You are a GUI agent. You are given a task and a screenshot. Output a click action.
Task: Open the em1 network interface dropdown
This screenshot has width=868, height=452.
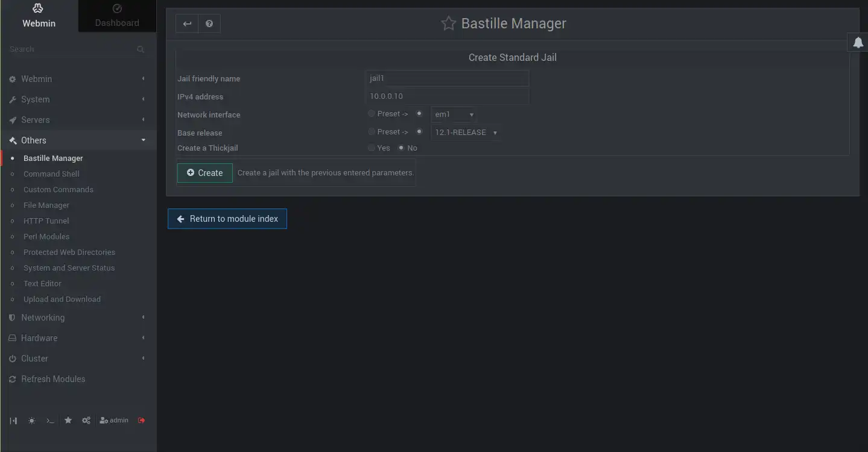click(454, 115)
